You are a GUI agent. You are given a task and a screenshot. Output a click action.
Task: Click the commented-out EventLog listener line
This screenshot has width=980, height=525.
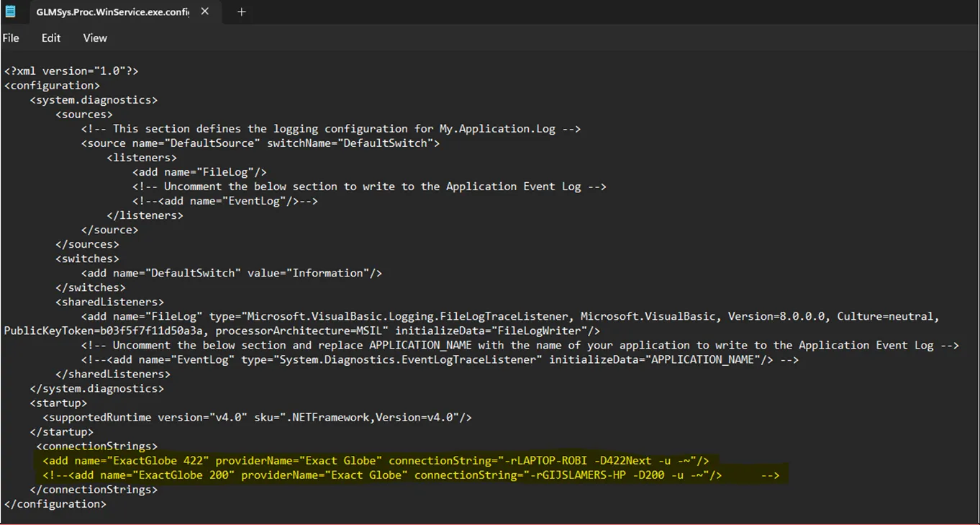[224, 201]
